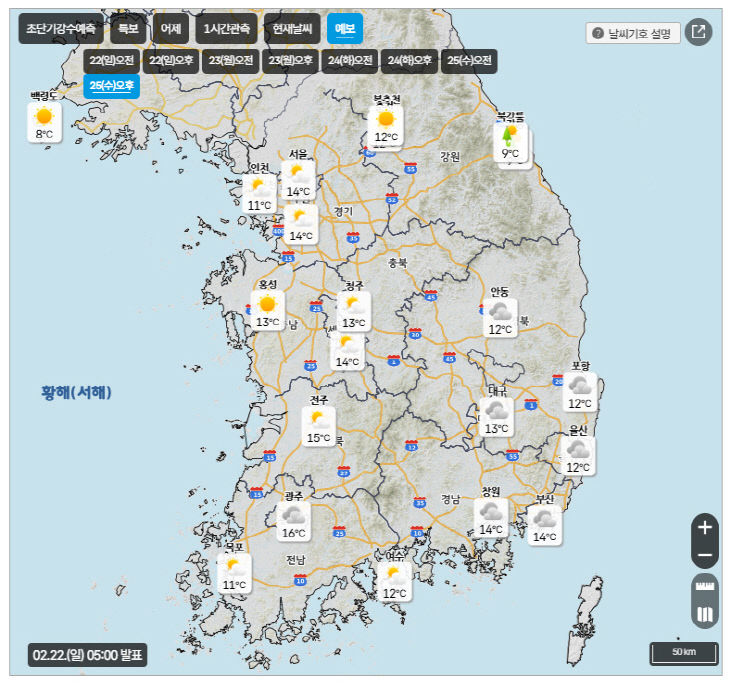The height and width of the screenshot is (686, 730).
Task: Click the Andong (안동) cloudy 12°C icon
Action: (x=500, y=318)
